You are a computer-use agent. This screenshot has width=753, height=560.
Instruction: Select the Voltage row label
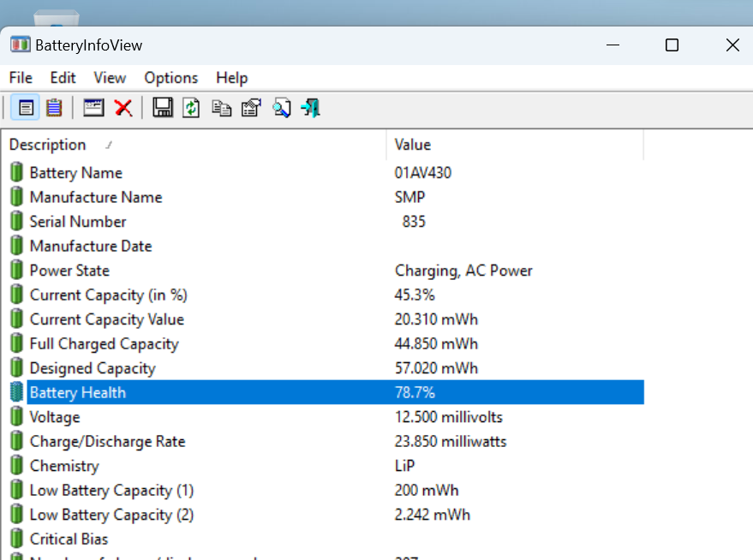55,417
